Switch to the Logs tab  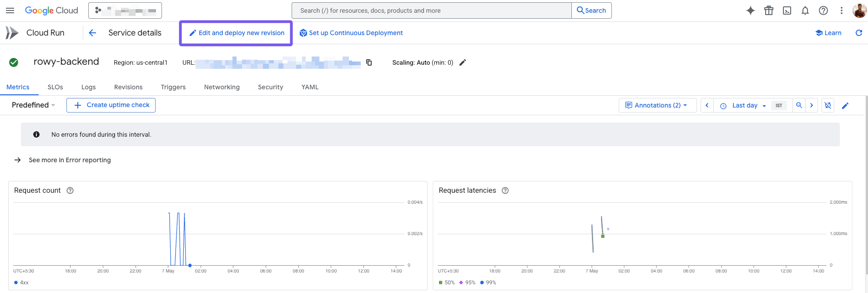(x=89, y=87)
